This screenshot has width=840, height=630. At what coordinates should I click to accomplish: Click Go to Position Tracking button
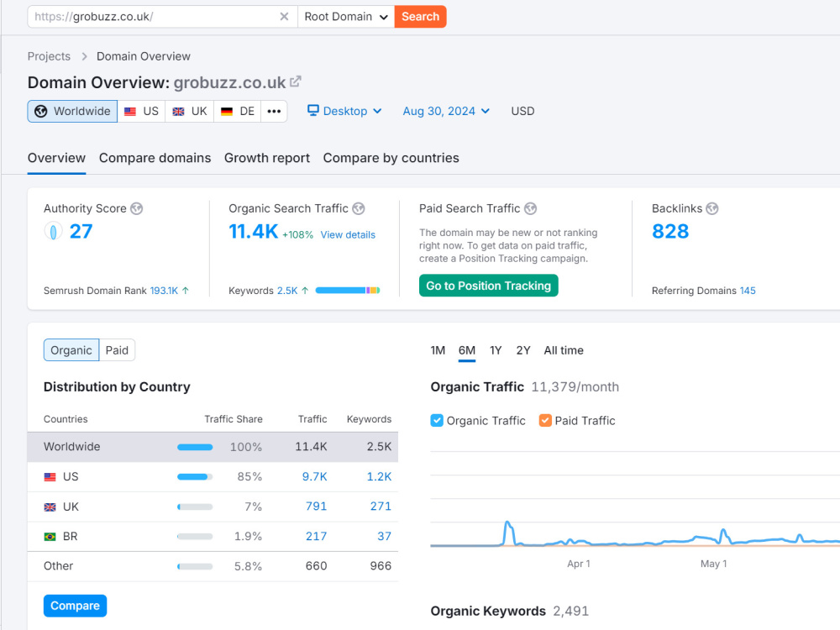(x=489, y=286)
